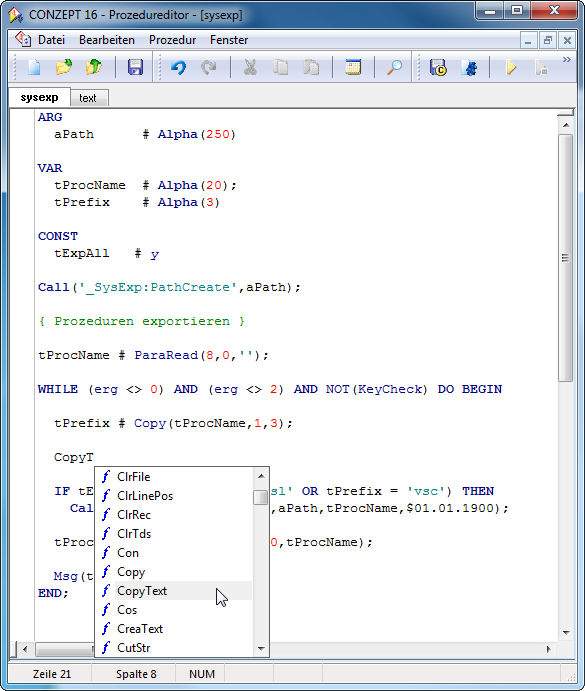The height and width of the screenshot is (691, 585).
Task: Click autocomplete list scroll down arrow
Action: tap(261, 648)
